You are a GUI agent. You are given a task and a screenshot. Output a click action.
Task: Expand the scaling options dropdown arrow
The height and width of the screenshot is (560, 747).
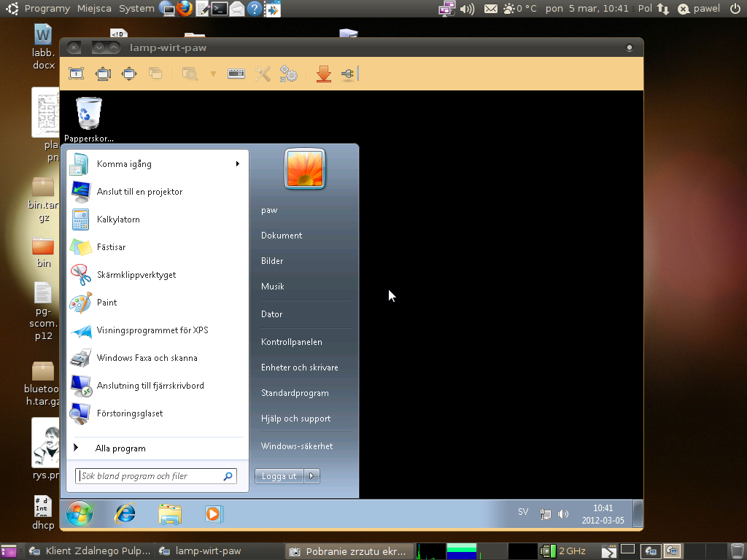point(213,74)
